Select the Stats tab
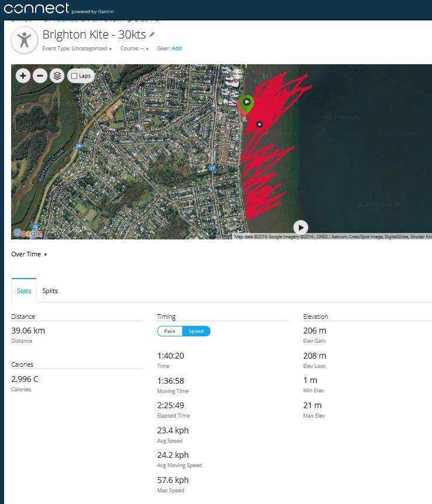Screen dimensions: 432x504 (x=24, y=291)
